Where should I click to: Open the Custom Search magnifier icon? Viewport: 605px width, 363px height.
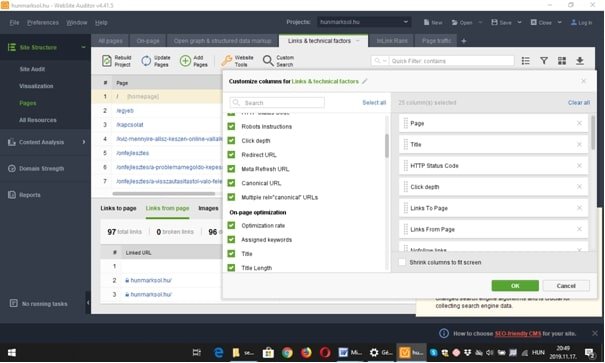268,61
